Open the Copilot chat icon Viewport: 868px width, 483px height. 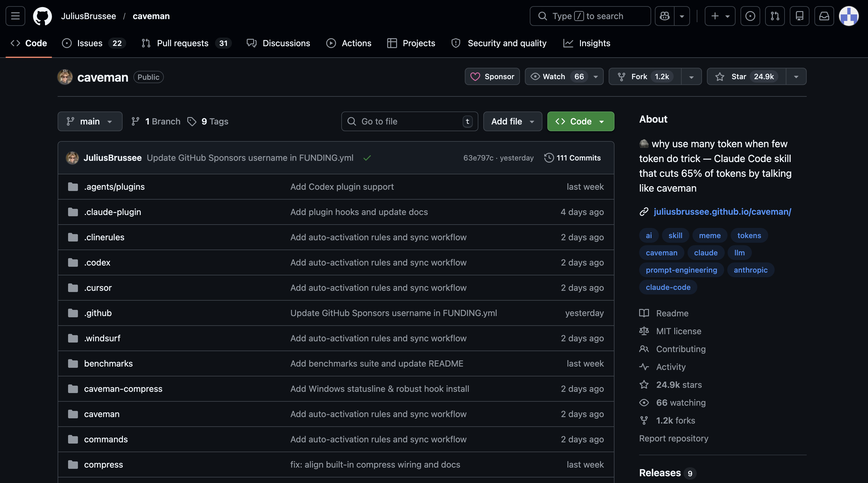(x=664, y=16)
